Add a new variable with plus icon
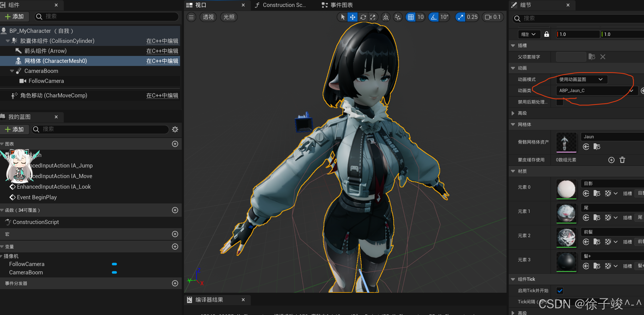Viewport: 644px width, 315px height. pos(175,247)
